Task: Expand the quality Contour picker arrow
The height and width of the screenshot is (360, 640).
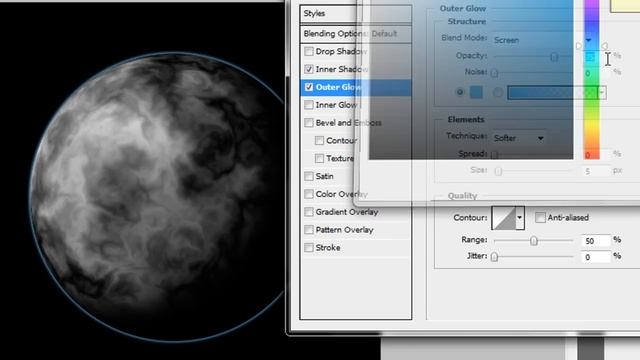Action: coord(520,218)
